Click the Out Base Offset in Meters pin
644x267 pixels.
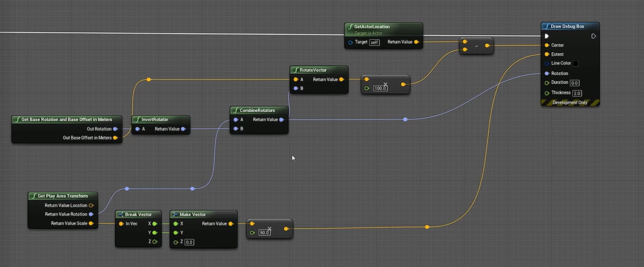click(115, 138)
